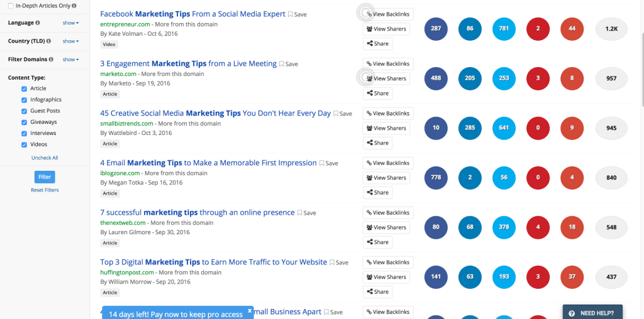The height and width of the screenshot is (319, 644).
Task: Uncheck the Guest Posts content type
Action: click(25, 111)
